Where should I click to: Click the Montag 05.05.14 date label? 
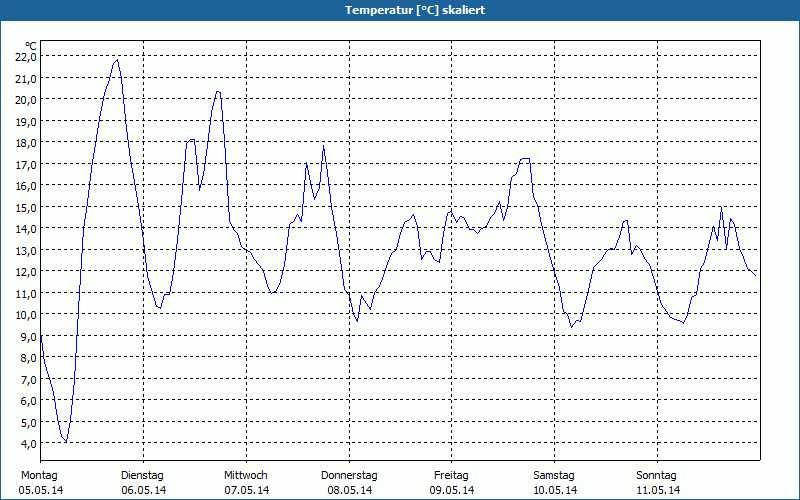[40, 483]
